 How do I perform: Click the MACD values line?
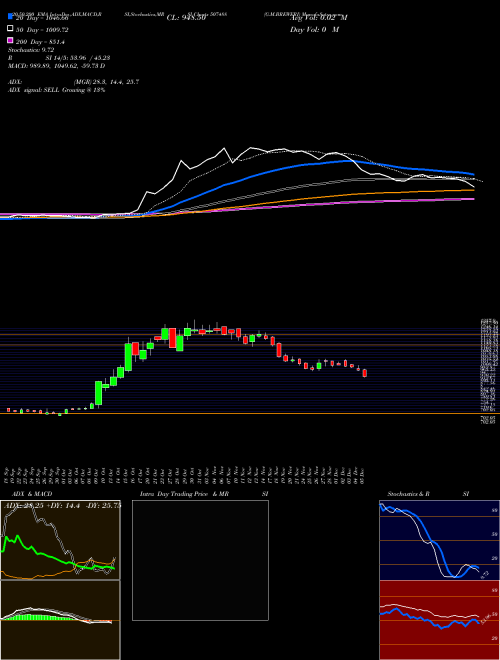click(56, 66)
